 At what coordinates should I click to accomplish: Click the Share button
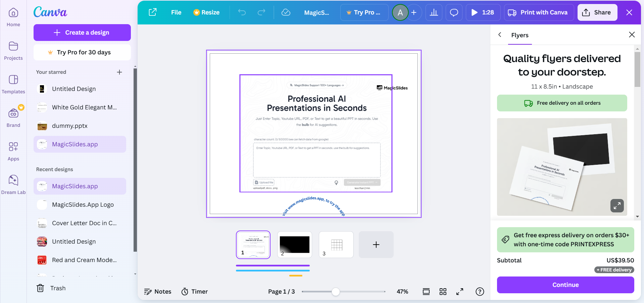(x=597, y=12)
